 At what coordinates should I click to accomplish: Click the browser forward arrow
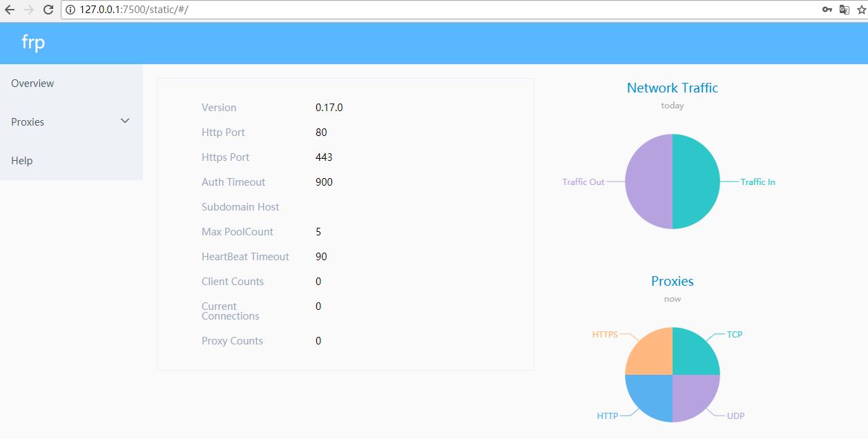coord(28,10)
